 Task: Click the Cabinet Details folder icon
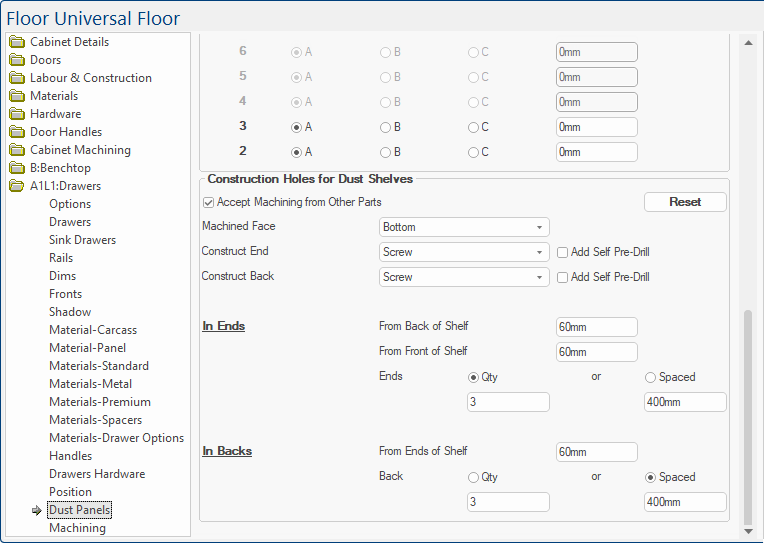coord(17,42)
